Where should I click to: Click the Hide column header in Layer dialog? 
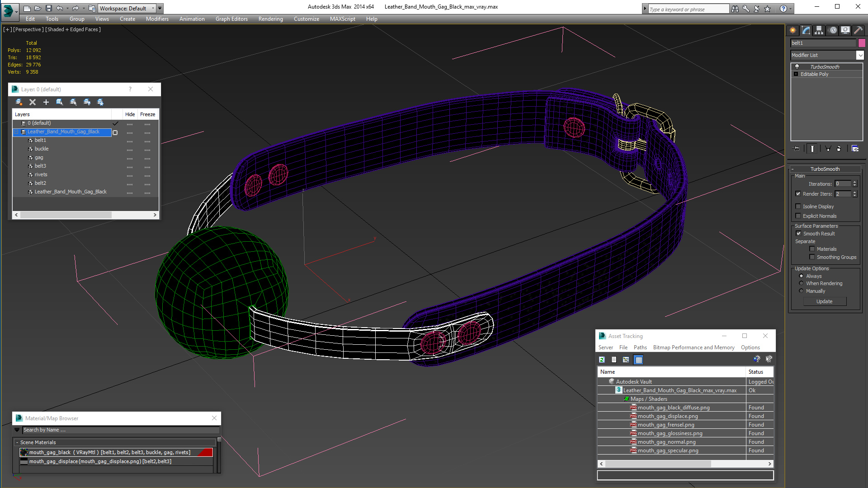tap(130, 114)
